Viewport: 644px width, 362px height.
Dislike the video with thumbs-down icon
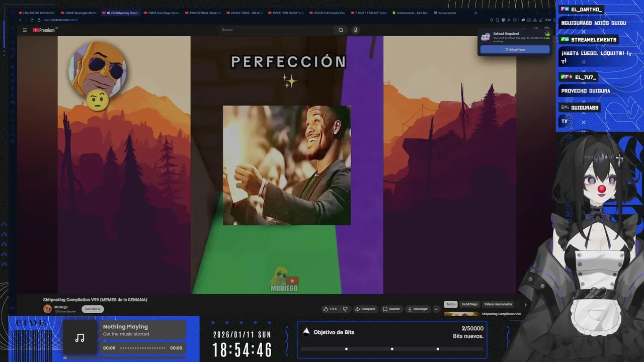click(x=345, y=309)
